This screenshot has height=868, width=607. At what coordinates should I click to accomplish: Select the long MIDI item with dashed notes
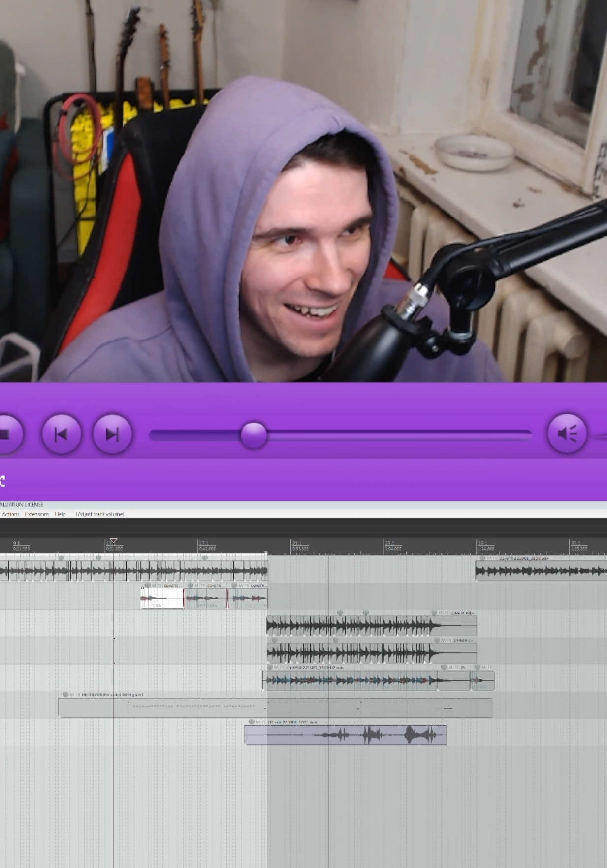pos(275,708)
